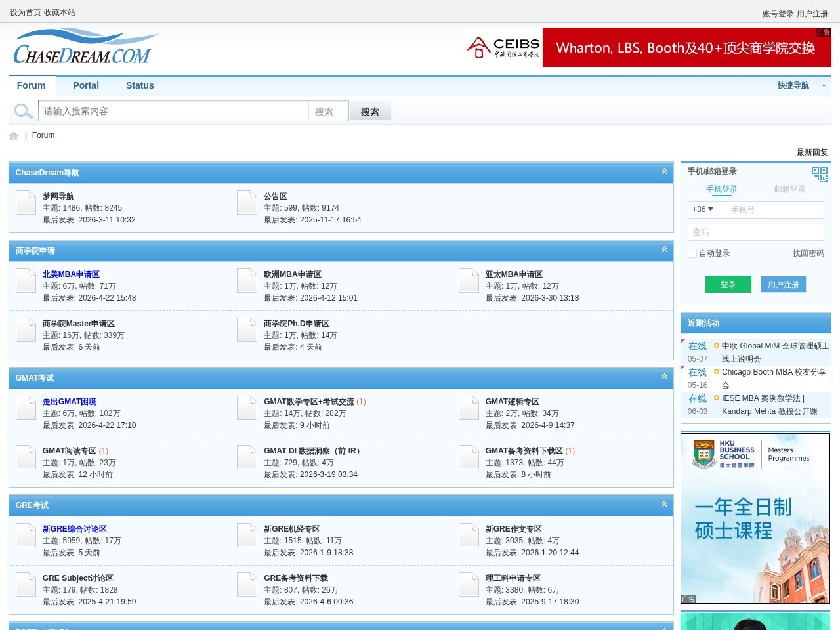Click forum icon beside GRE Subject讨论区
The width and height of the screenshot is (840, 630).
[x=26, y=584]
